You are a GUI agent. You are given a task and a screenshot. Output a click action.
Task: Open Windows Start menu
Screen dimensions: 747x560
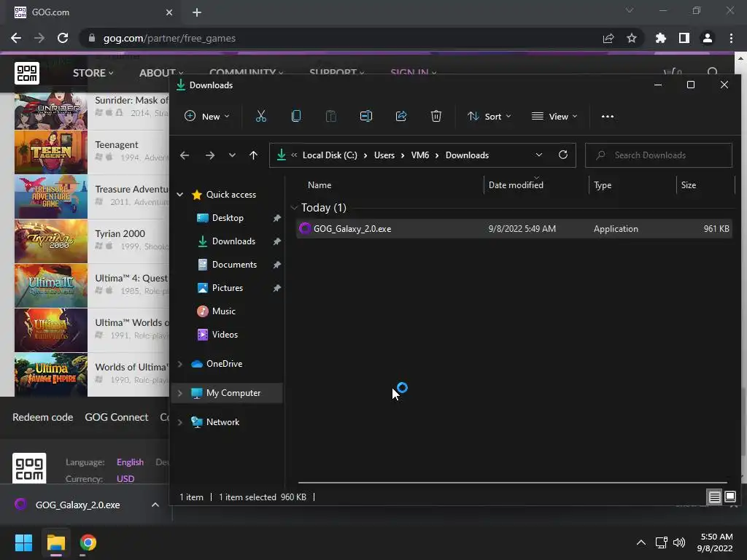click(23, 542)
